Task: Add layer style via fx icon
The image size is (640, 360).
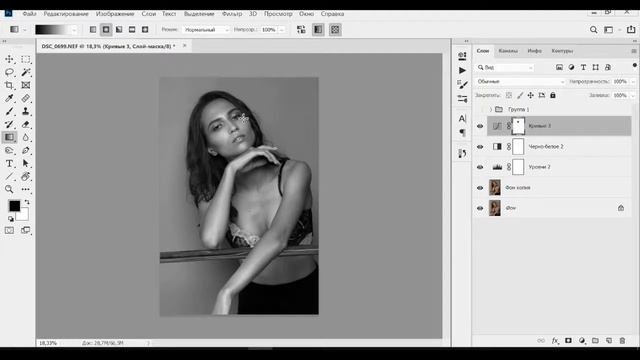Action: coord(555,340)
